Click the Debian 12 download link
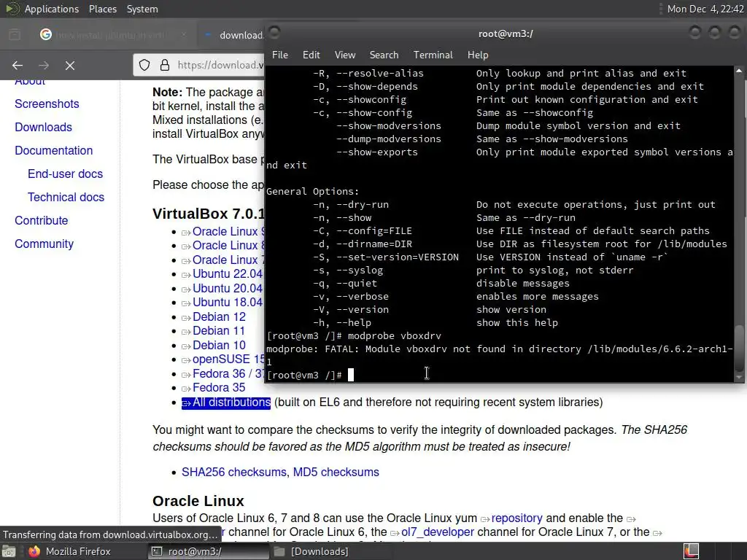This screenshot has width=747, height=560. 219,316
